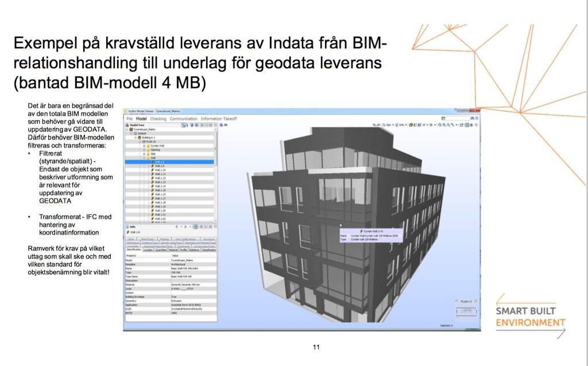This screenshot has height=366, width=588.
Task: Open the Location tab in Info
Action: [148, 250]
